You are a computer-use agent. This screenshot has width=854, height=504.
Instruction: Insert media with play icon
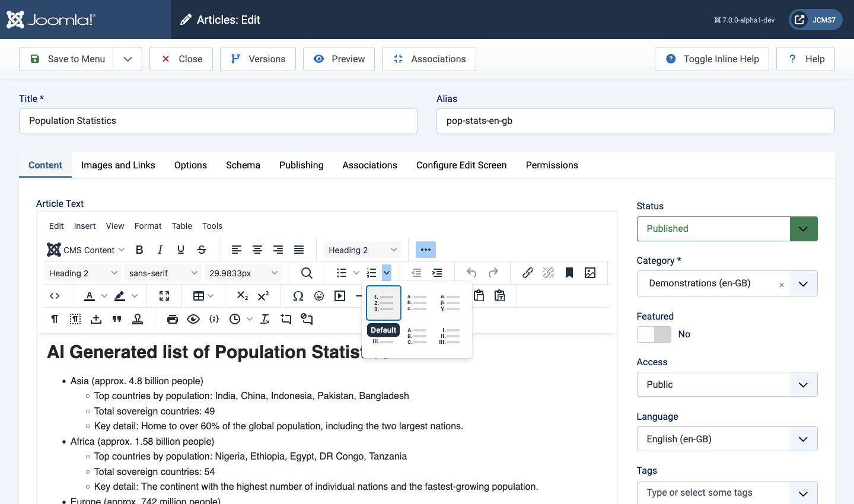[x=340, y=296]
